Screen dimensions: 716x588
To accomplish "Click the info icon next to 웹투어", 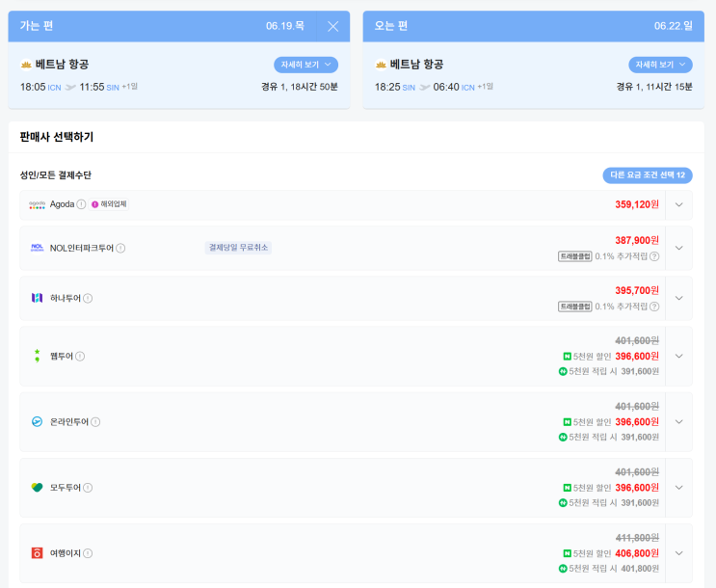I will pos(80,356).
